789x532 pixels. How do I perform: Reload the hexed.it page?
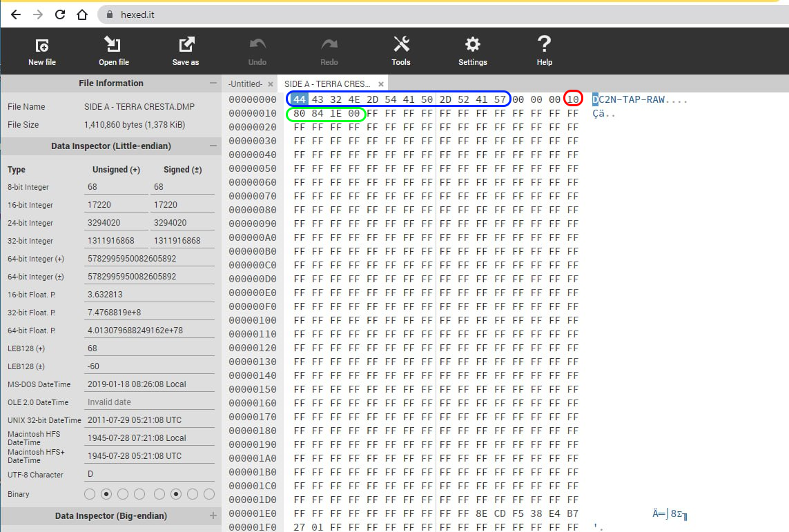pyautogui.click(x=60, y=14)
